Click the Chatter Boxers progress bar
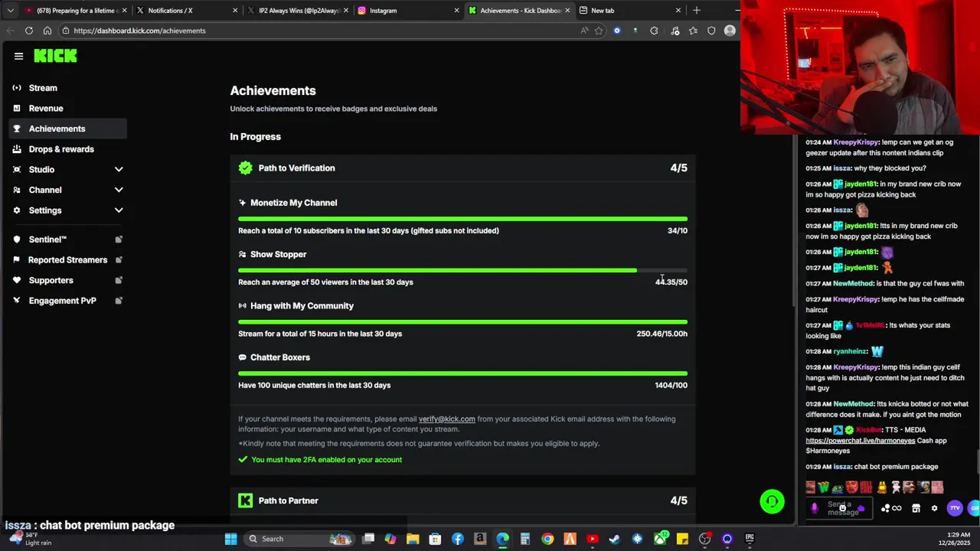Viewport: 980px width, 551px height. tap(462, 373)
